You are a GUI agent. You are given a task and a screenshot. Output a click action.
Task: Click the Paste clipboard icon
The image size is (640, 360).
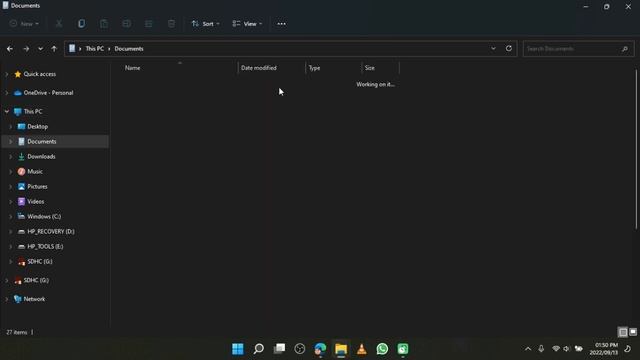pos(104,24)
